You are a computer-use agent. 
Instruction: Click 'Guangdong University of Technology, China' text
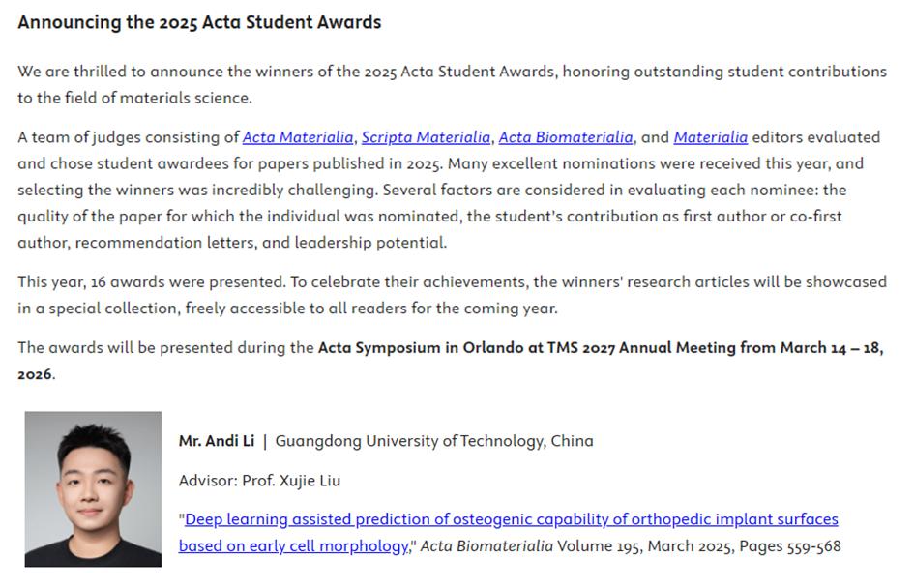coord(434,441)
